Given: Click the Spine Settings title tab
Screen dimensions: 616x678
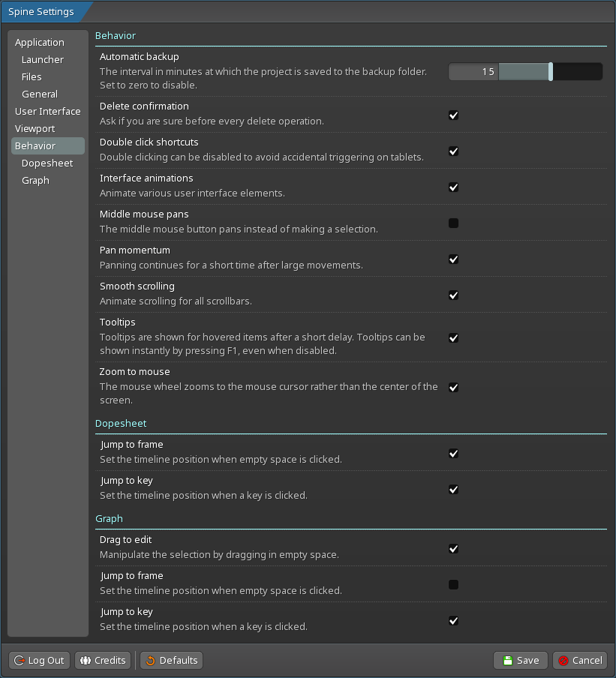Looking at the screenshot, I should 41,12.
